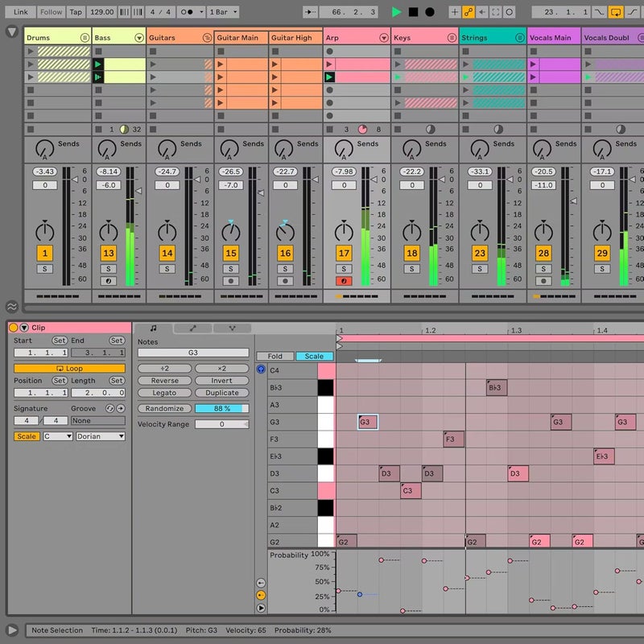Start playback with the Play button
This screenshot has height=644, width=644.
coord(396,11)
